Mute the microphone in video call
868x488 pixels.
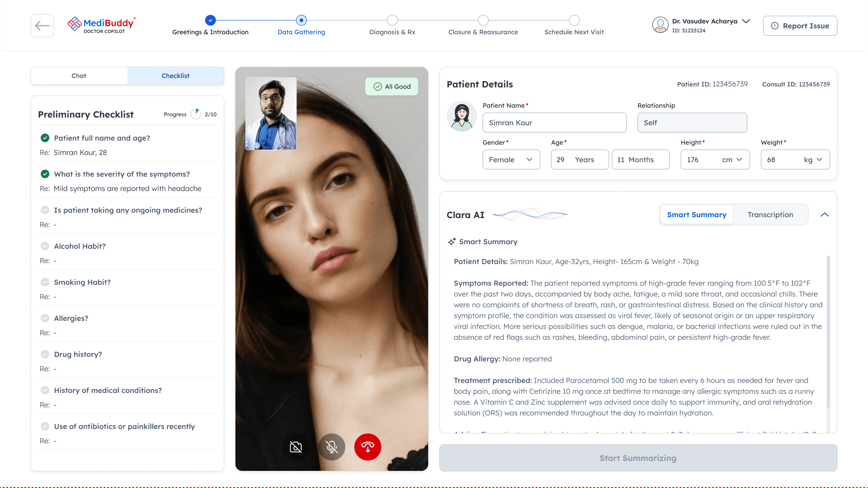[332, 447]
